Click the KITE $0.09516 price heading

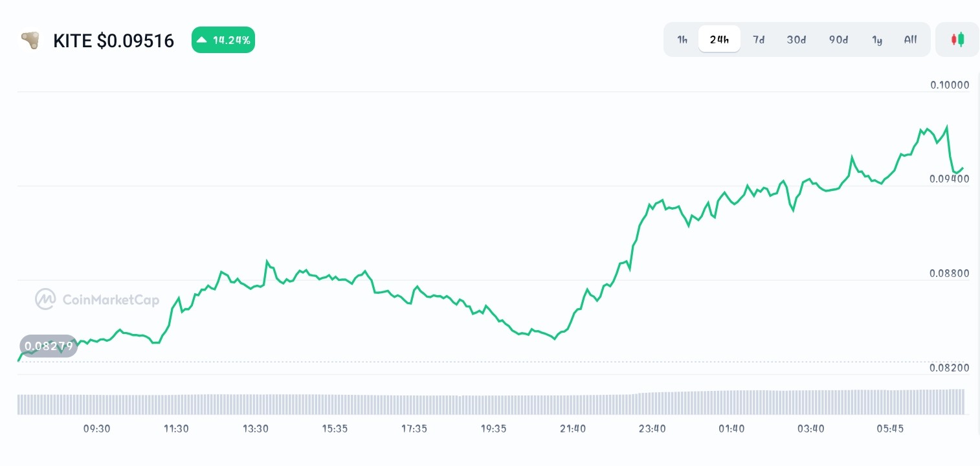[x=113, y=41]
